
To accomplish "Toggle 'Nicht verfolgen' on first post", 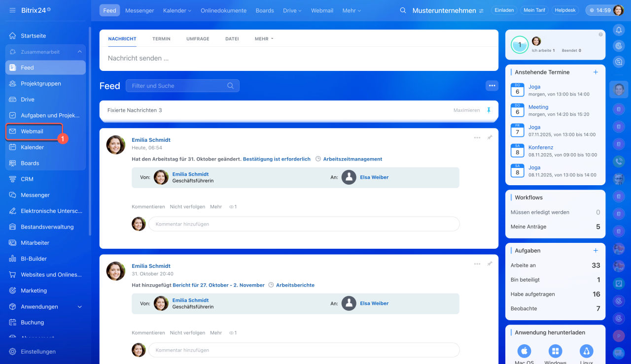I will [x=187, y=207].
